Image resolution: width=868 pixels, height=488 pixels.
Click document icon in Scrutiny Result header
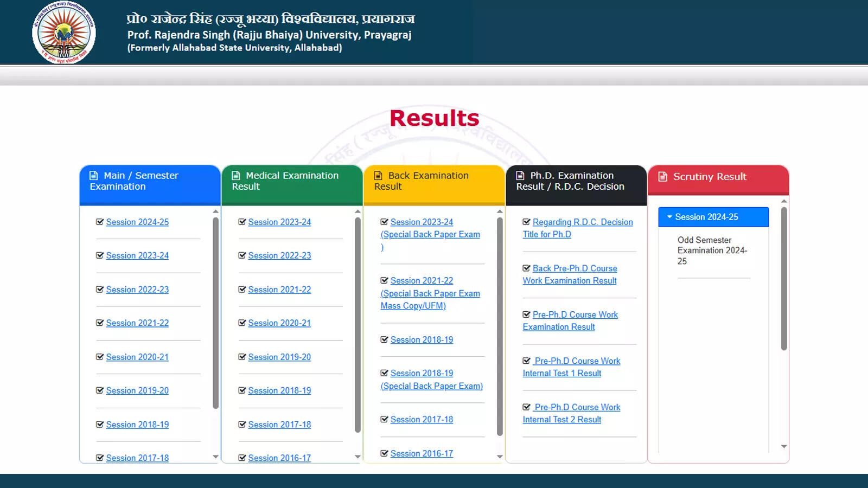pos(662,177)
